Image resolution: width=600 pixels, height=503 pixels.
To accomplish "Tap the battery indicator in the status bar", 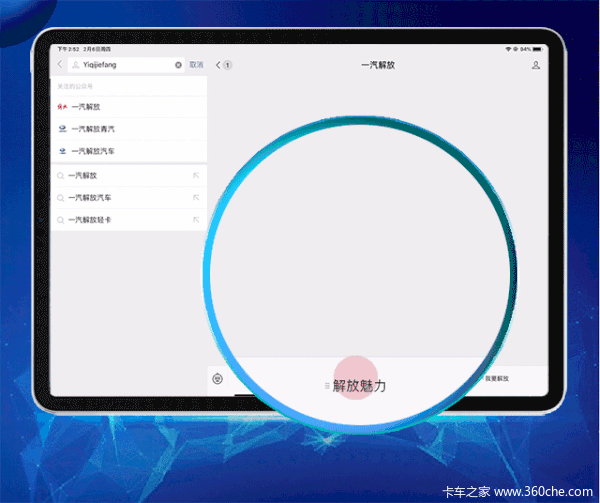I will tap(538, 49).
